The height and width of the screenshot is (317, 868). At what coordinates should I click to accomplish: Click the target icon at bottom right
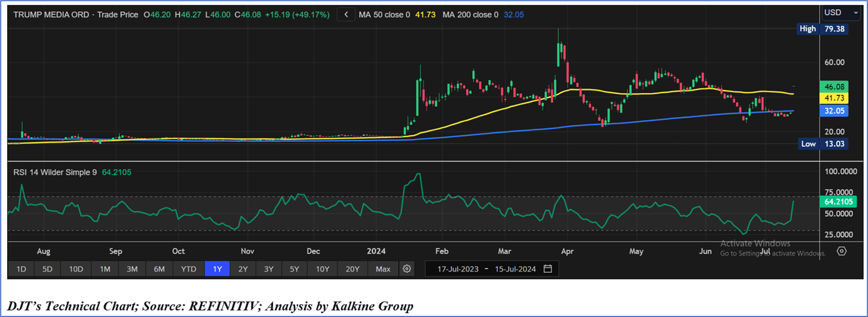click(x=841, y=251)
